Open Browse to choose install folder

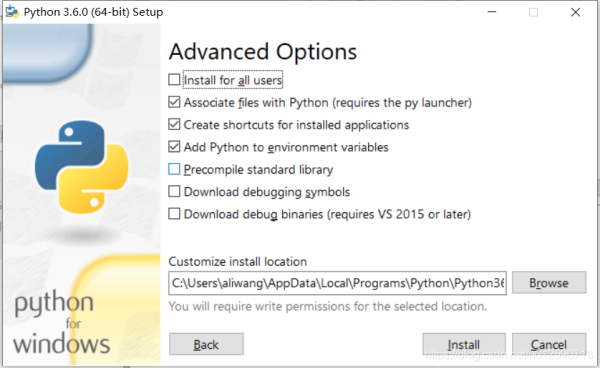pyautogui.click(x=549, y=283)
